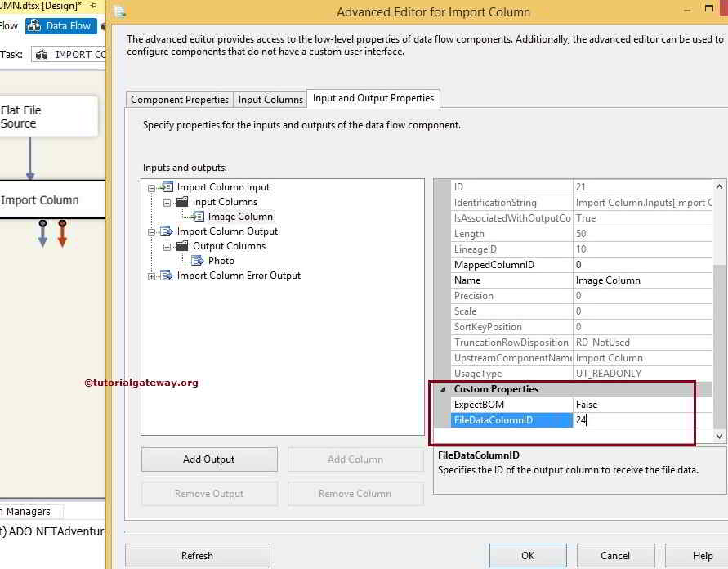Click the Add Output button
Viewport: 728px width, 569px height.
point(208,459)
